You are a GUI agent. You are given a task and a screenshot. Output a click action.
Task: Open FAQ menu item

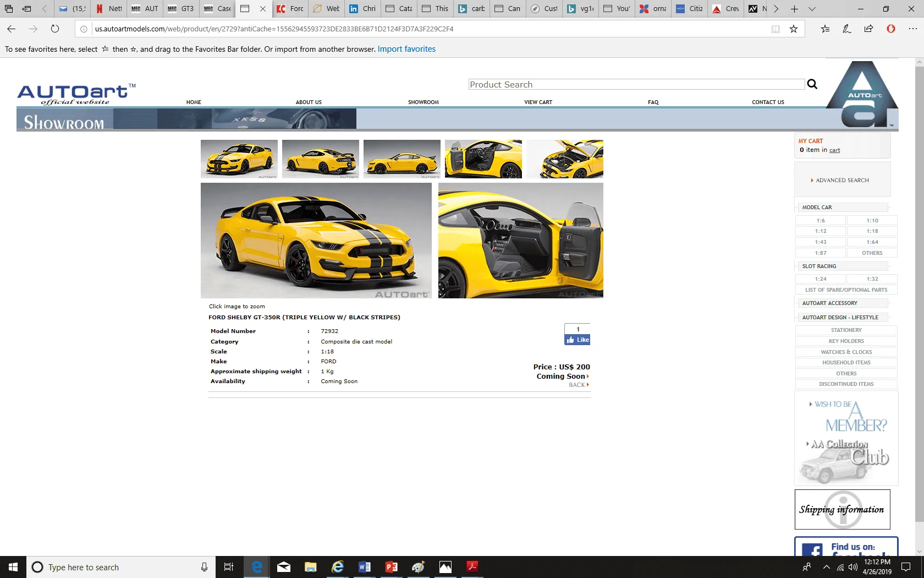[x=653, y=102]
